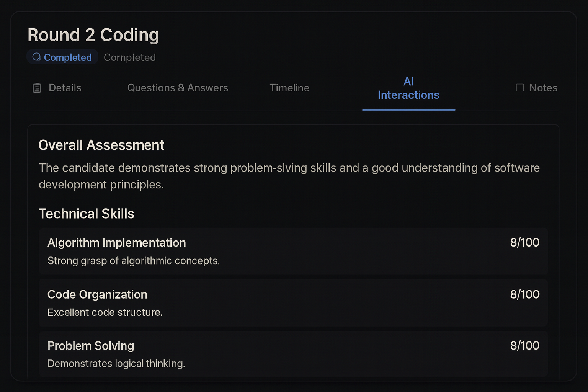The height and width of the screenshot is (392, 588).
Task: Select the Problem Solving skill title
Action: point(91,346)
